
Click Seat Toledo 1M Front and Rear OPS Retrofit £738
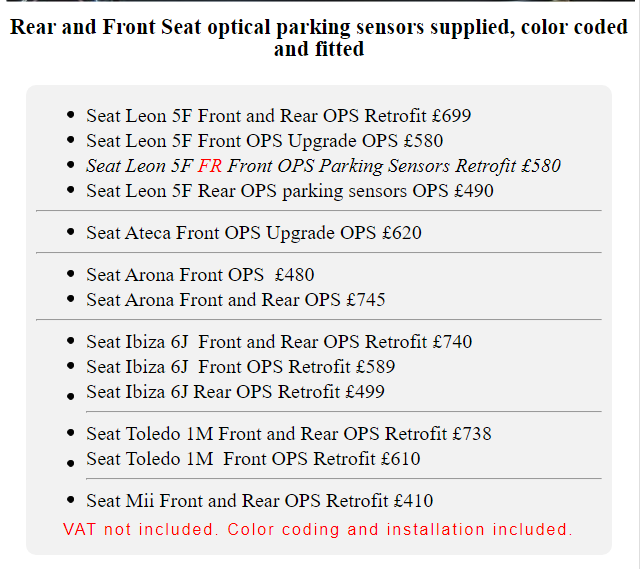[288, 434]
